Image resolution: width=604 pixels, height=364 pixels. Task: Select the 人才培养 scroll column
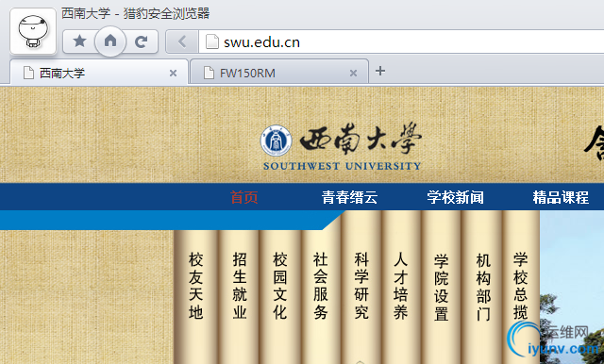point(400,287)
